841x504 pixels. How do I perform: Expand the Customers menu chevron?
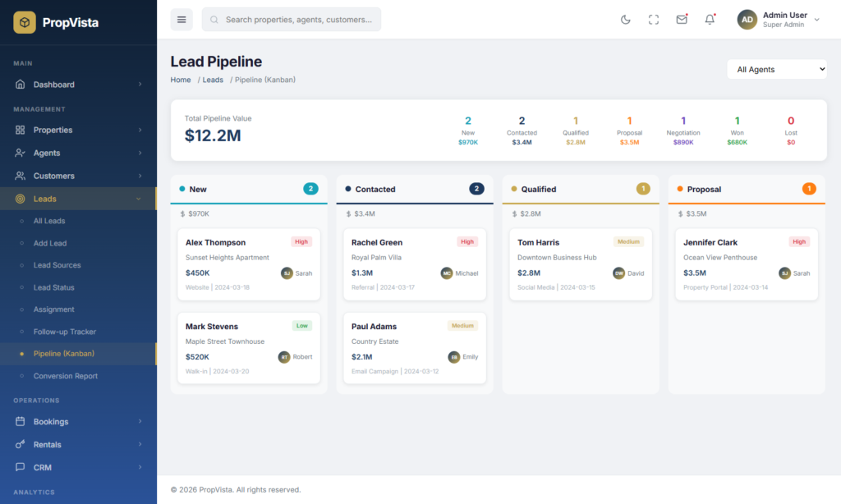coord(140,176)
